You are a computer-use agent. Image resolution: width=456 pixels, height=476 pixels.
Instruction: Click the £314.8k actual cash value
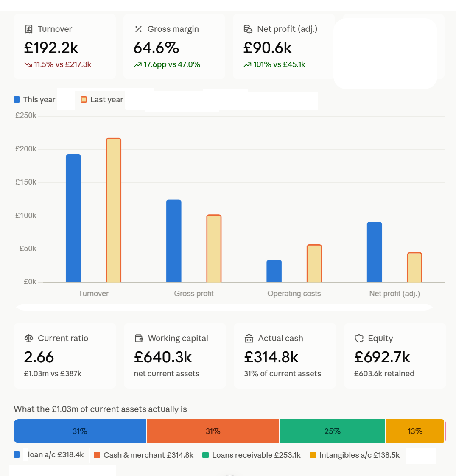271,357
